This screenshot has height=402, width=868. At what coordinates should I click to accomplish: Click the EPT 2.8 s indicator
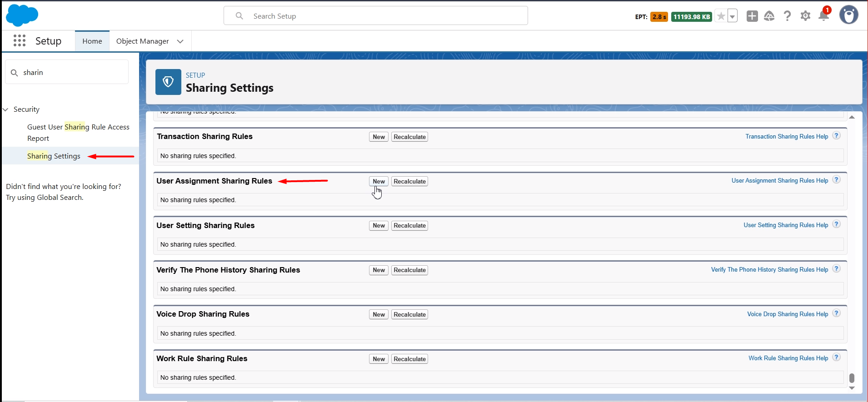tap(659, 17)
